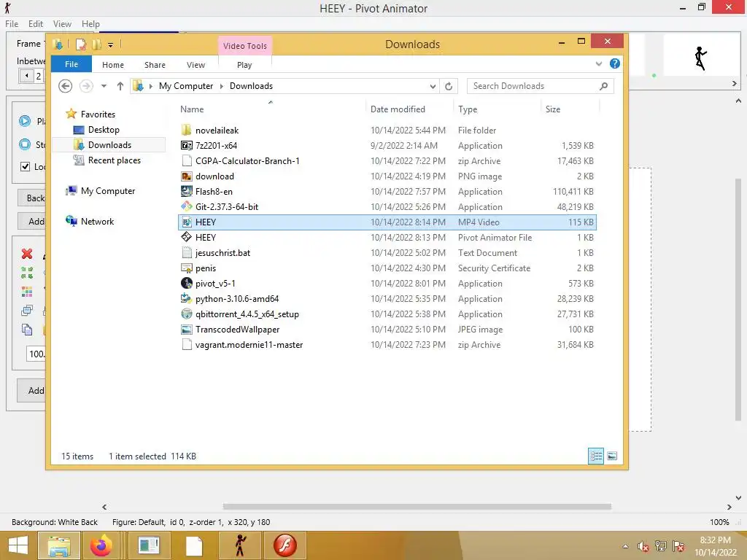Open the File tab in Explorer
The height and width of the screenshot is (560, 747).
click(x=71, y=64)
